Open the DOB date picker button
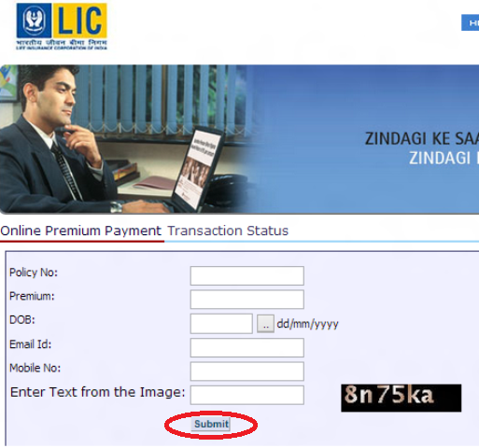 (265, 324)
